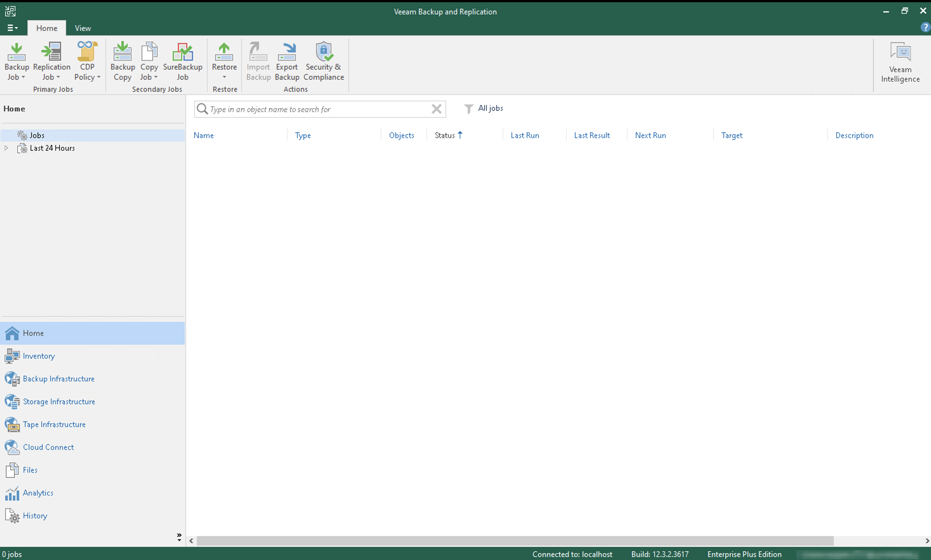The image size is (931, 560).
Task: Clear the search field with X
Action: point(436,109)
